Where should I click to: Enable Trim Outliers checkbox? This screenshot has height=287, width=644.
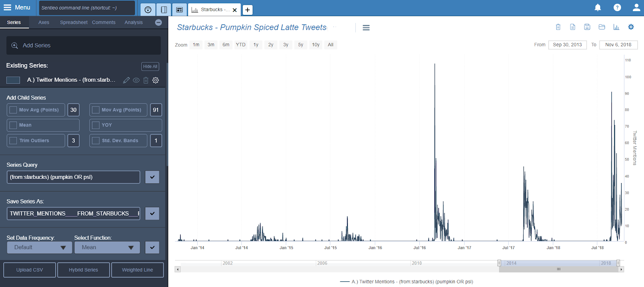coord(13,141)
